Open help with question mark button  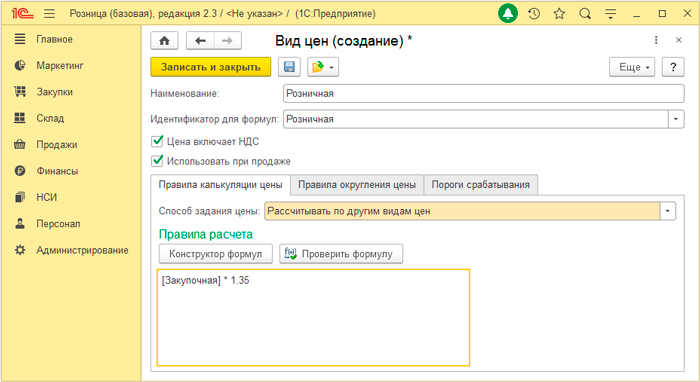point(673,67)
